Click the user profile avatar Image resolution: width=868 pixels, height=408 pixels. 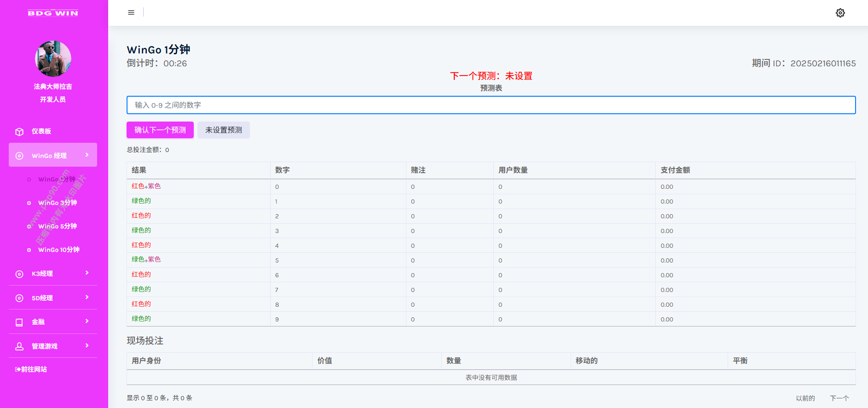point(53,58)
